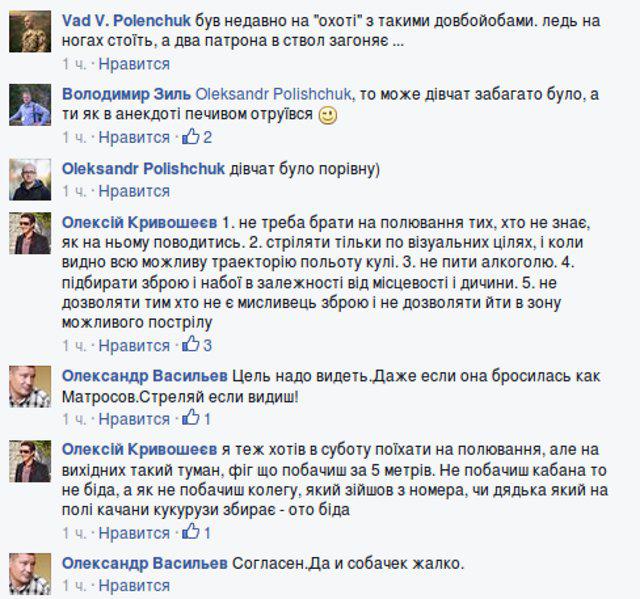Click '1 ч.' timestamp on first comment
Image resolution: width=640 pixels, height=599 pixels.
[x=74, y=64]
